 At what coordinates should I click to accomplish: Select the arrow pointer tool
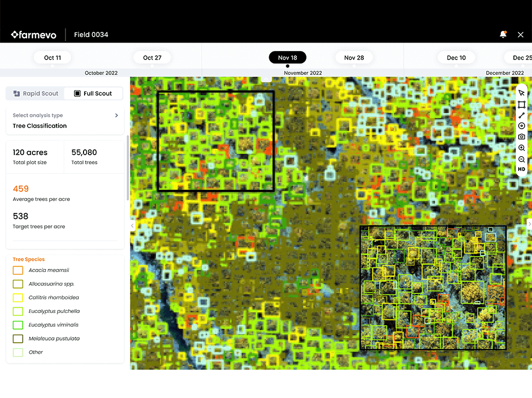pos(521,93)
